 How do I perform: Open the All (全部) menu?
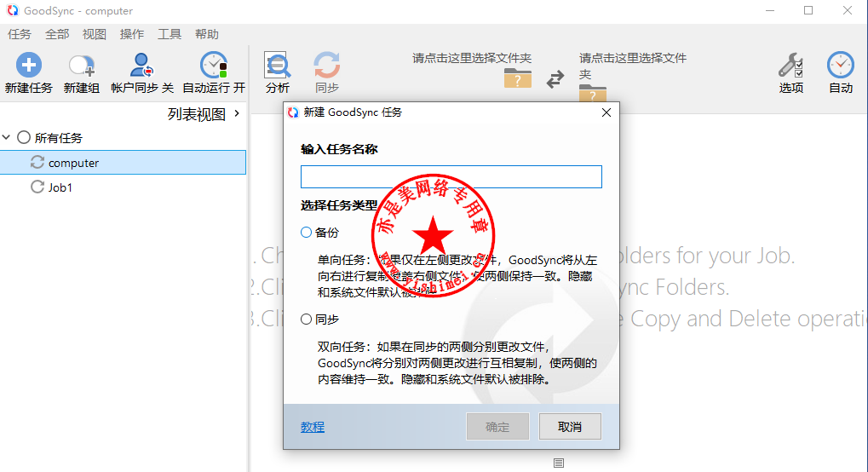(57, 34)
